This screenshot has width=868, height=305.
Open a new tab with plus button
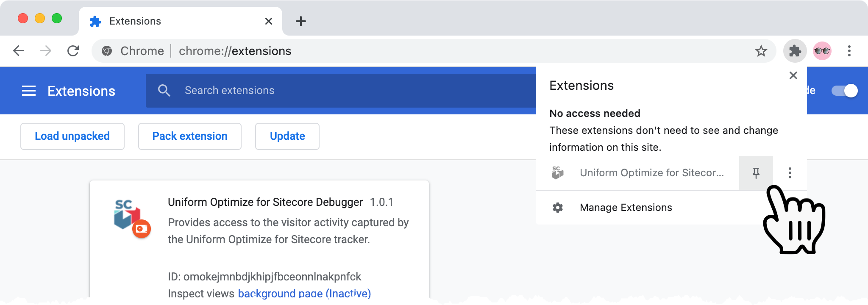(301, 21)
